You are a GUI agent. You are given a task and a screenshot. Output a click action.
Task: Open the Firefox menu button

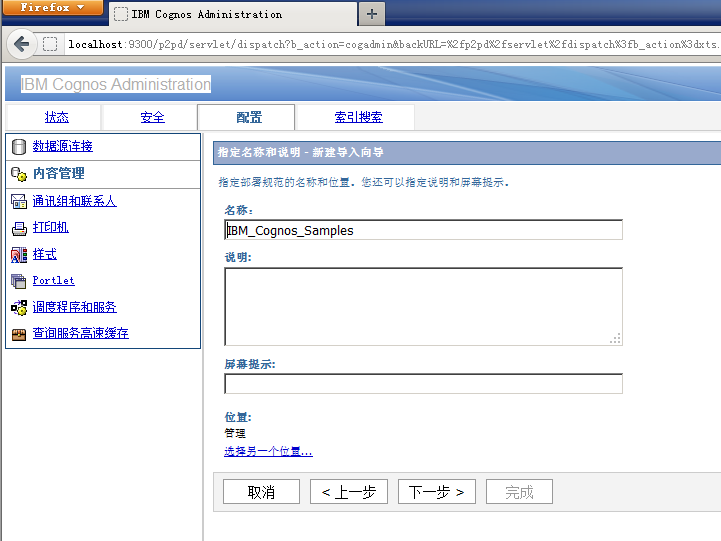tap(52, 7)
